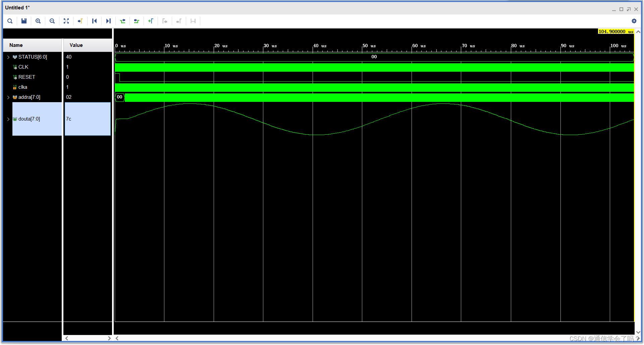Open the Search tool in the waveform toolbar

coord(10,21)
